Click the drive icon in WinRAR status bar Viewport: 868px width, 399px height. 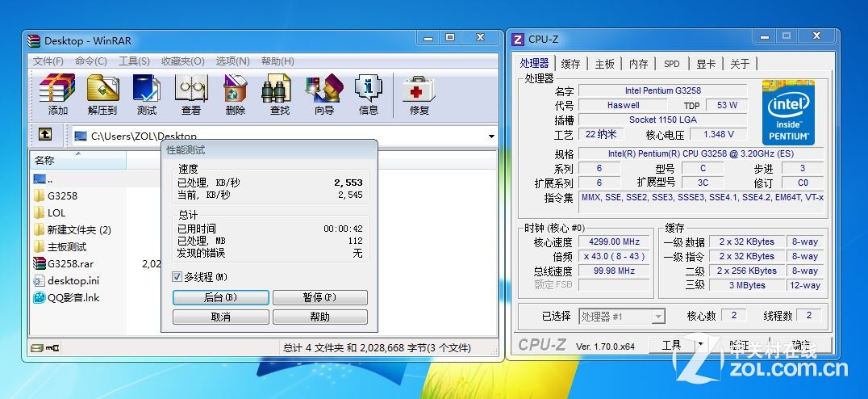click(x=37, y=348)
